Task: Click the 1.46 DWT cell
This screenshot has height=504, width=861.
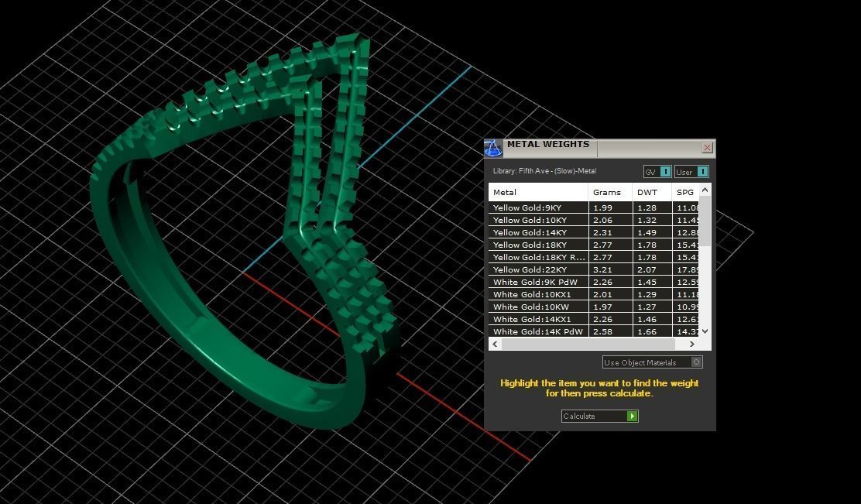Action: 653,319
